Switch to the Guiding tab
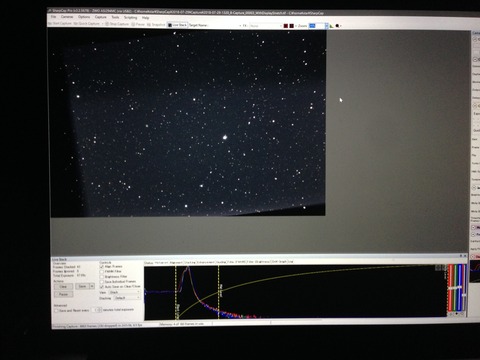Viewport: 480px width, 360px height. 221,262
